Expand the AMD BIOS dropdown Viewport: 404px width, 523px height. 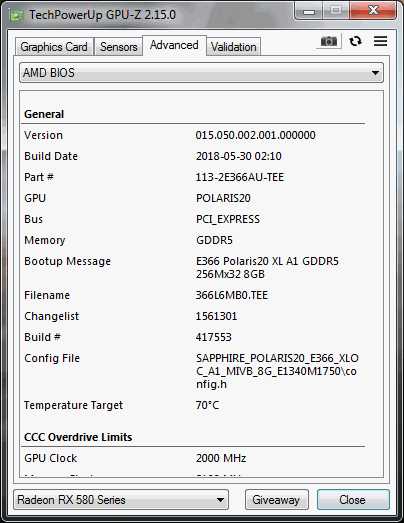point(201,73)
